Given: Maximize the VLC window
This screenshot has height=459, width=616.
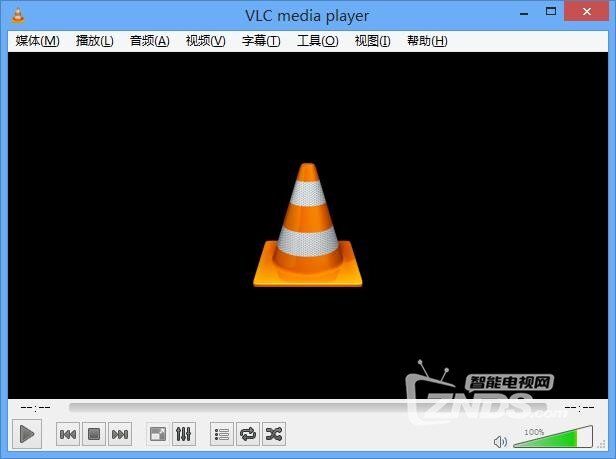Looking at the screenshot, I should click(x=551, y=12).
